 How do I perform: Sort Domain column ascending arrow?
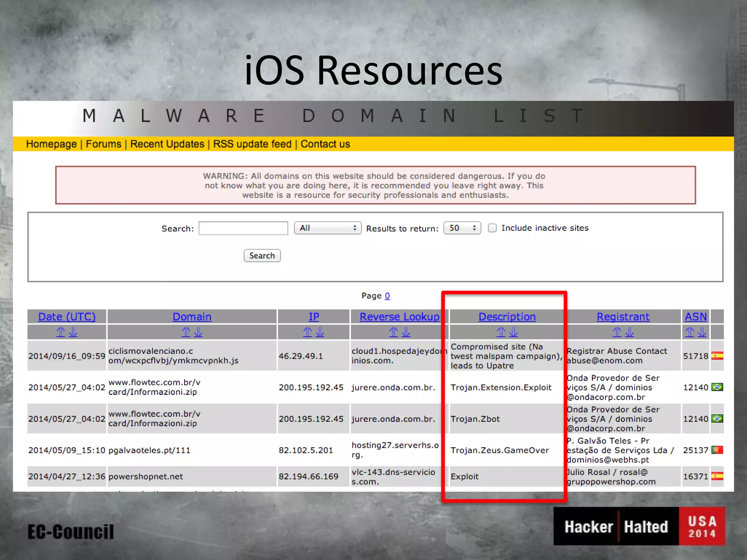coord(186,332)
